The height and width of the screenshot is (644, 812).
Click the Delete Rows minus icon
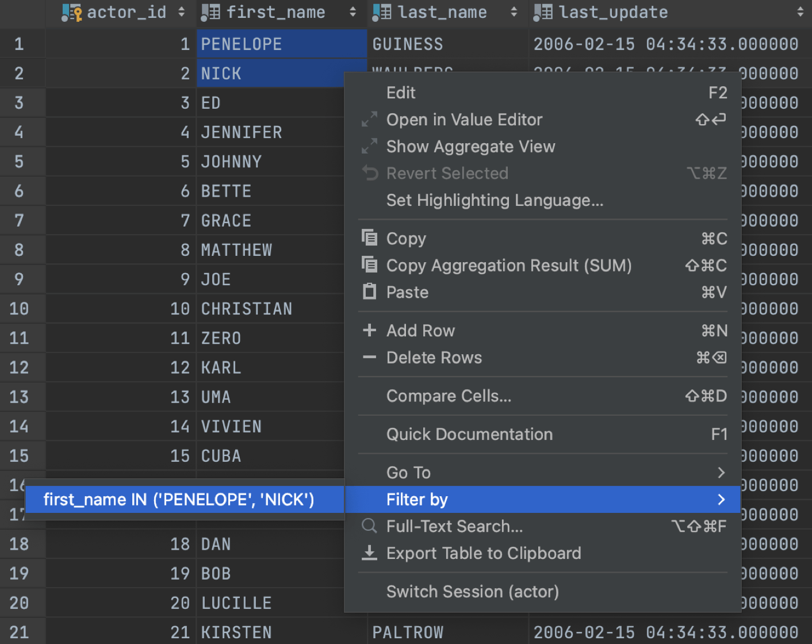[x=370, y=358]
